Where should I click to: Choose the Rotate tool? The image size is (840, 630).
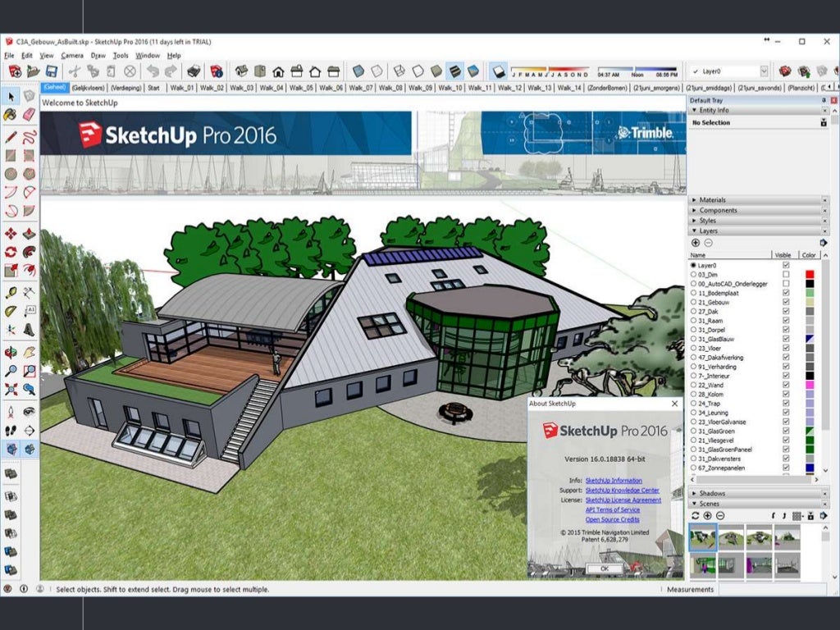pos(11,252)
